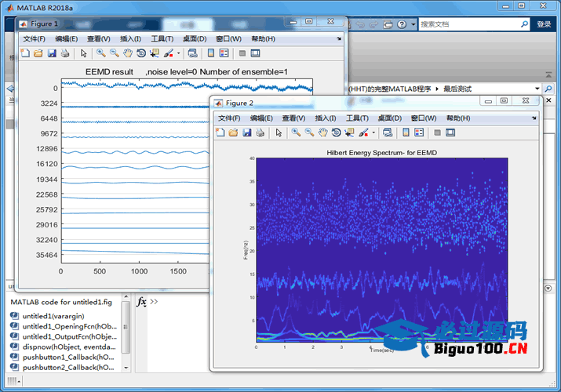Viewport: 561px width, 392px height.
Task: Insert Legend in Figure 1
Action: [x=224, y=53]
